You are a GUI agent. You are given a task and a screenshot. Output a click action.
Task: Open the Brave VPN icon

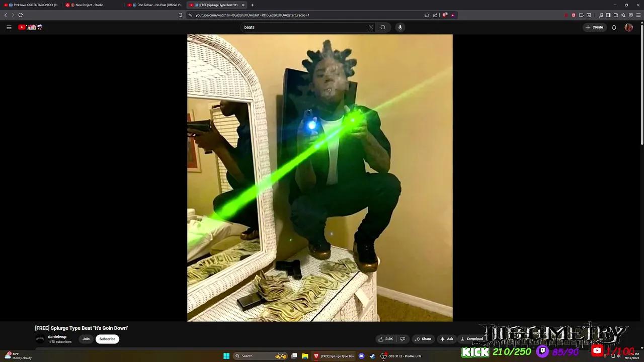click(x=631, y=15)
